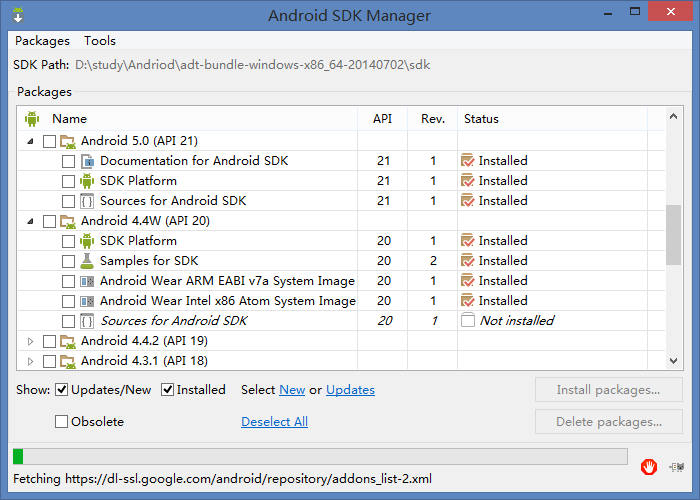Click the Installed status icon for Documentation
700x500 pixels.
(x=467, y=160)
